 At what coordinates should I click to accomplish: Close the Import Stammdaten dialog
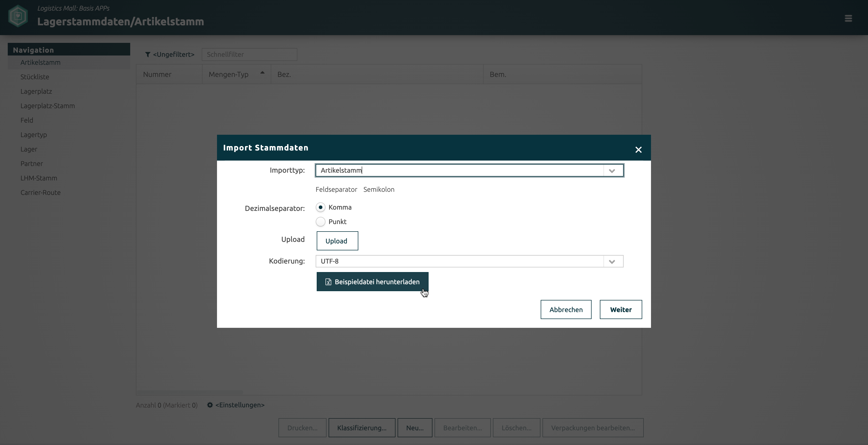(x=638, y=150)
